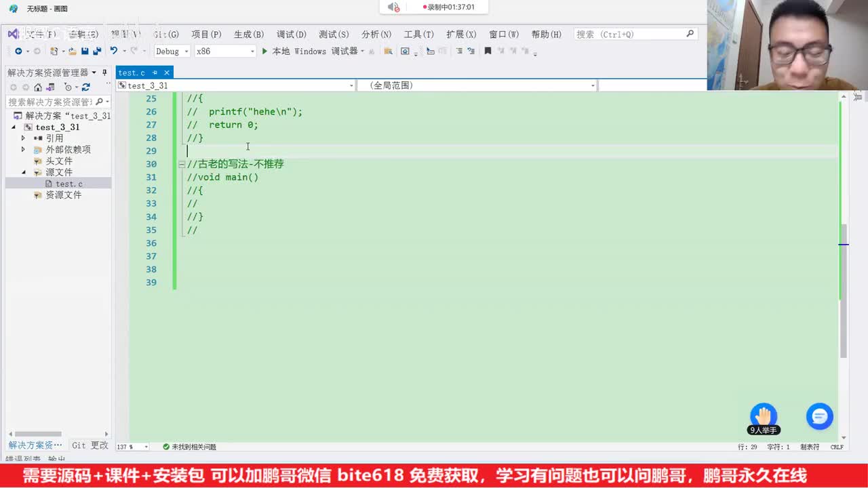This screenshot has height=488, width=868.
Task: Open the 分析(N) menu
Action: (376, 34)
